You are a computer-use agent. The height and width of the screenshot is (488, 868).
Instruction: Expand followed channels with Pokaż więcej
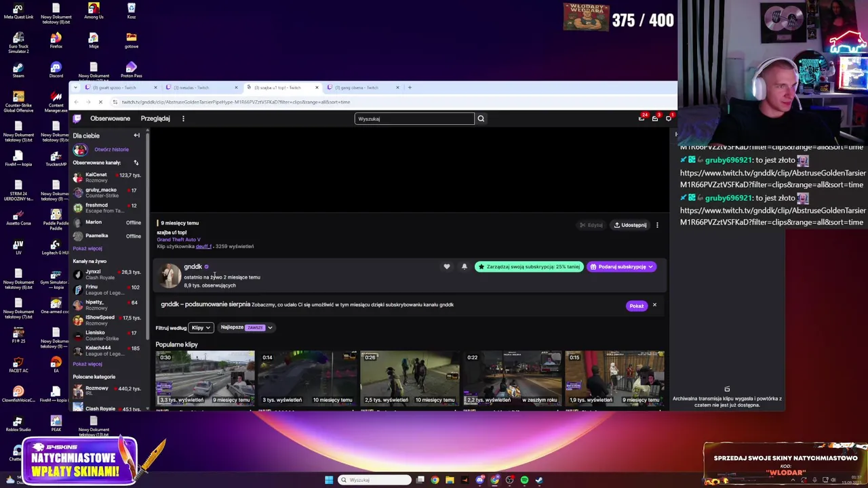[87, 249]
